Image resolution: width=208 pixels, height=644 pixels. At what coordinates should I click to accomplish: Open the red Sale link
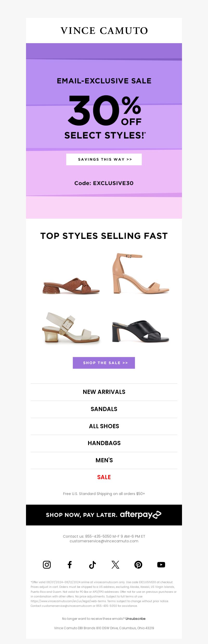pyautogui.click(x=104, y=477)
